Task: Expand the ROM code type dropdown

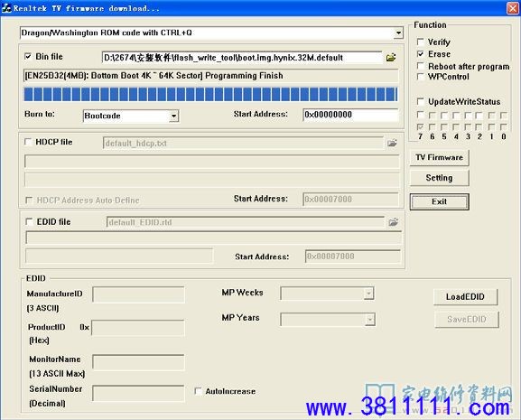Action: 398,33
